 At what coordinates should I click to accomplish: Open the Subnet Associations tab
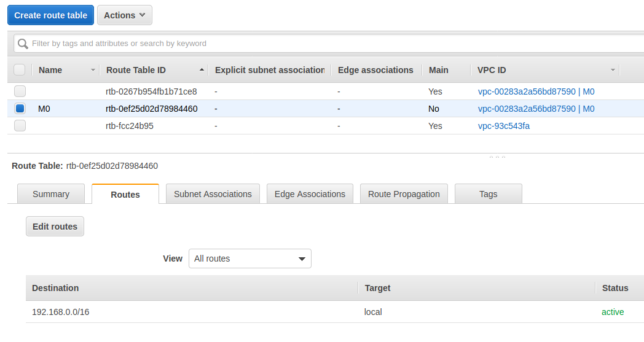(213, 194)
